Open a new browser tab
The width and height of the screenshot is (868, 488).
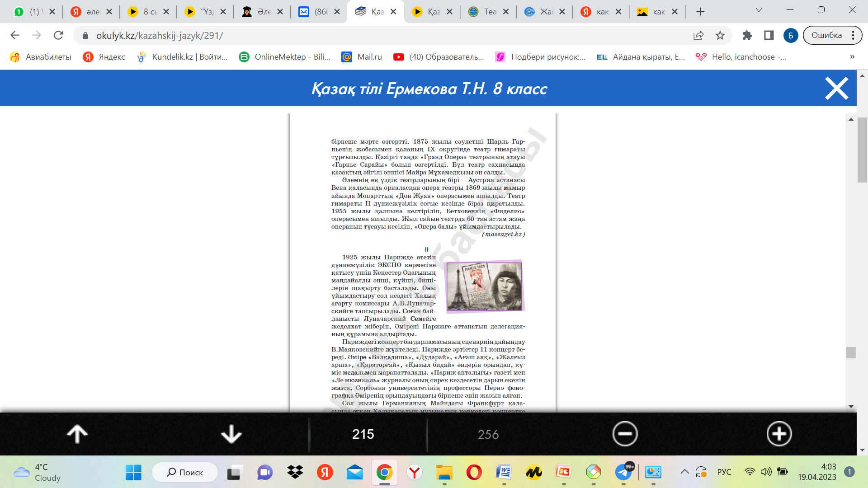tap(700, 12)
